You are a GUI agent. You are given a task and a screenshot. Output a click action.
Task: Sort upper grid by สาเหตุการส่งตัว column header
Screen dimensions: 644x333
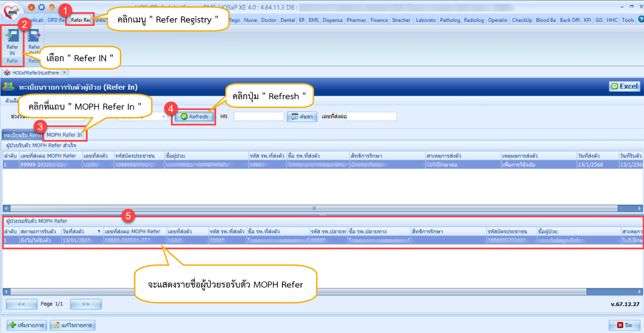463,156
